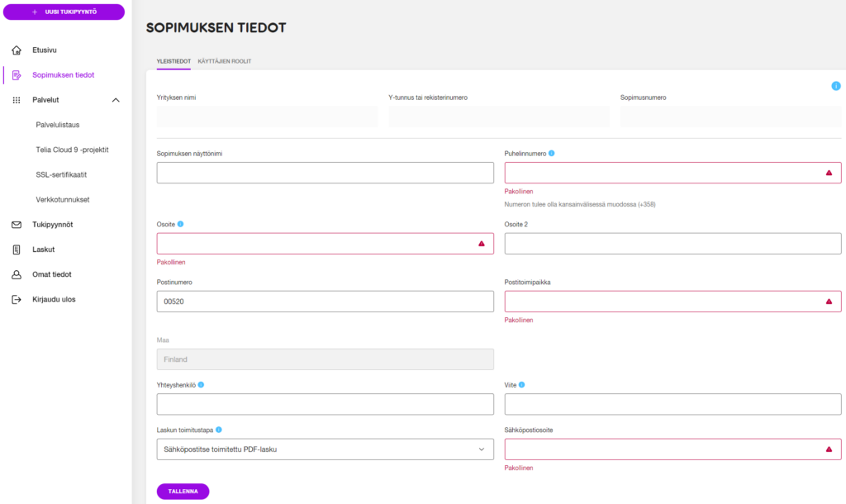Click the Palvelut grid icon
This screenshot has width=846, height=504.
coord(17,100)
